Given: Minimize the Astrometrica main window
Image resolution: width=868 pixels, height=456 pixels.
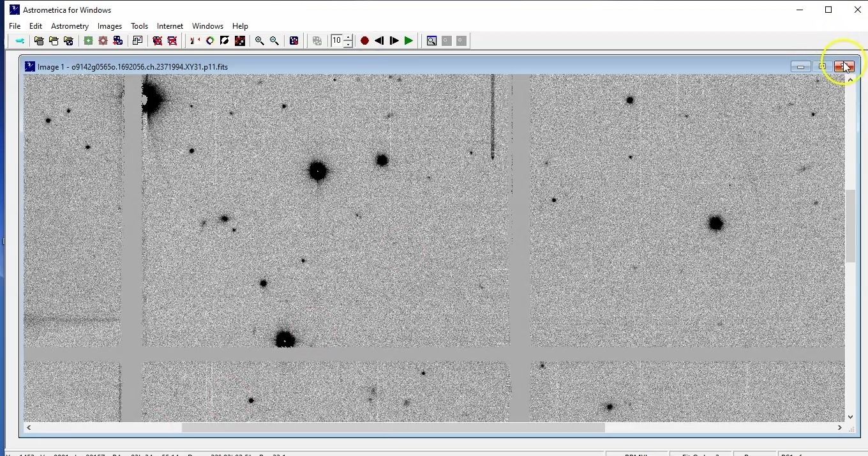Looking at the screenshot, I should click(800, 10).
